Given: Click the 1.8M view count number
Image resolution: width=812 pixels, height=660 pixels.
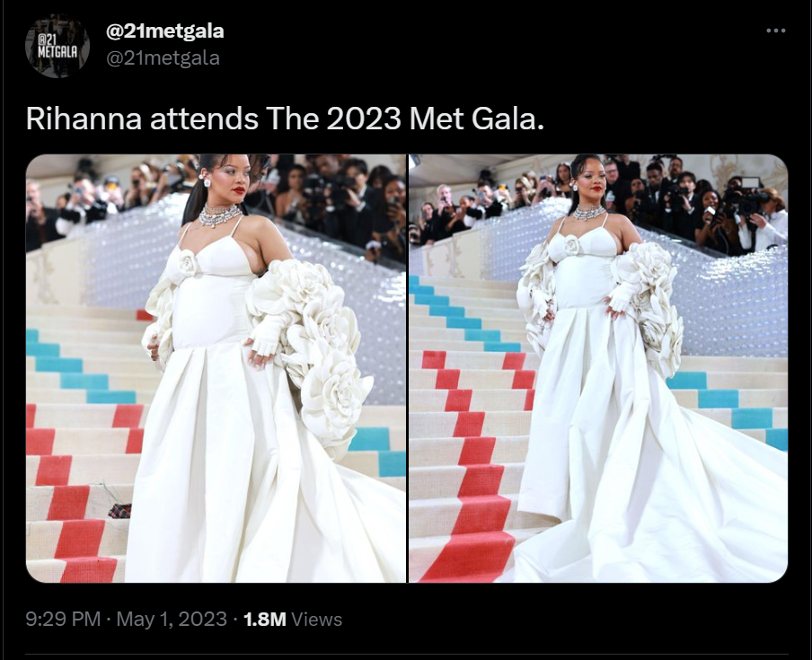Looking at the screenshot, I should pyautogui.click(x=264, y=619).
